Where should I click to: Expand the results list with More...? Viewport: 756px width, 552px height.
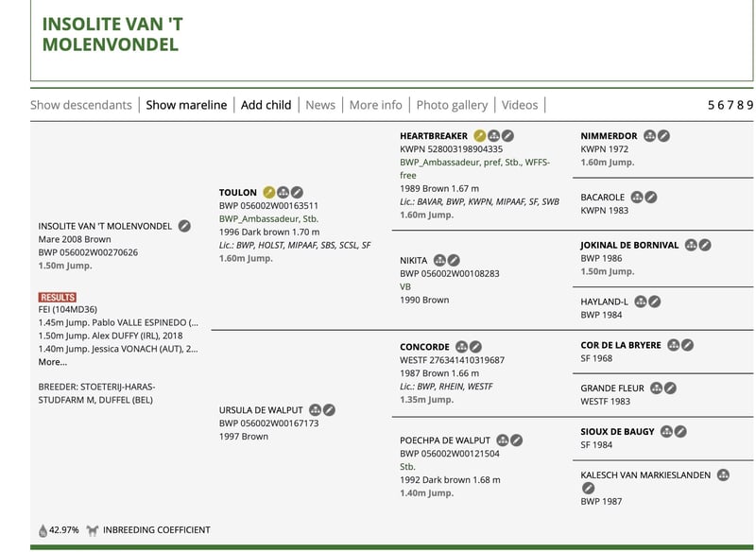52,362
